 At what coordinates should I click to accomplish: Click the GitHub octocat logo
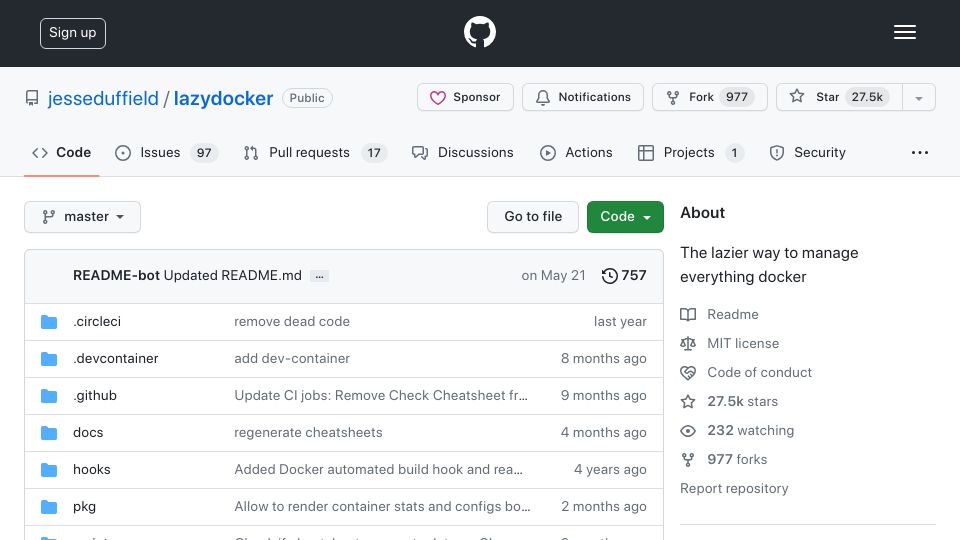coord(479,32)
